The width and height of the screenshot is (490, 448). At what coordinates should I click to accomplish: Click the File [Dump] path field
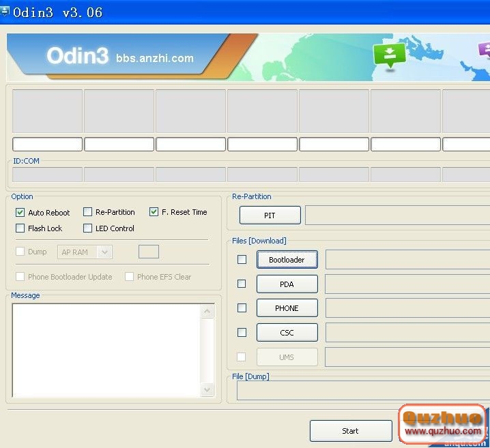tap(364, 391)
